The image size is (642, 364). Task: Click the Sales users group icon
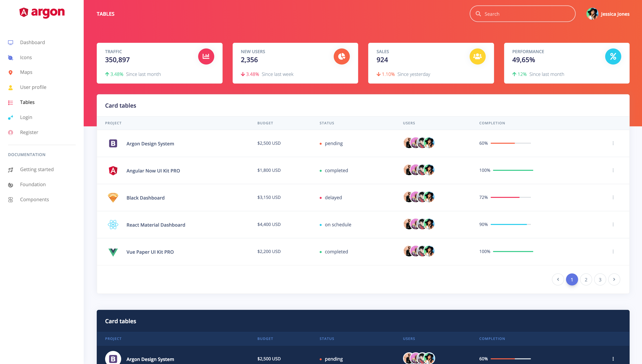pyautogui.click(x=477, y=56)
